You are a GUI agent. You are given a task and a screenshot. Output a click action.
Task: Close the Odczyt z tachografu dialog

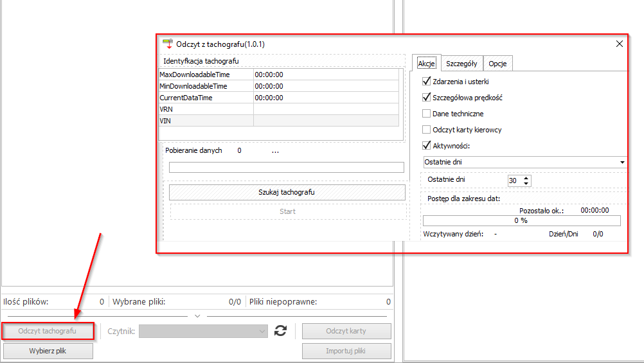tap(620, 44)
